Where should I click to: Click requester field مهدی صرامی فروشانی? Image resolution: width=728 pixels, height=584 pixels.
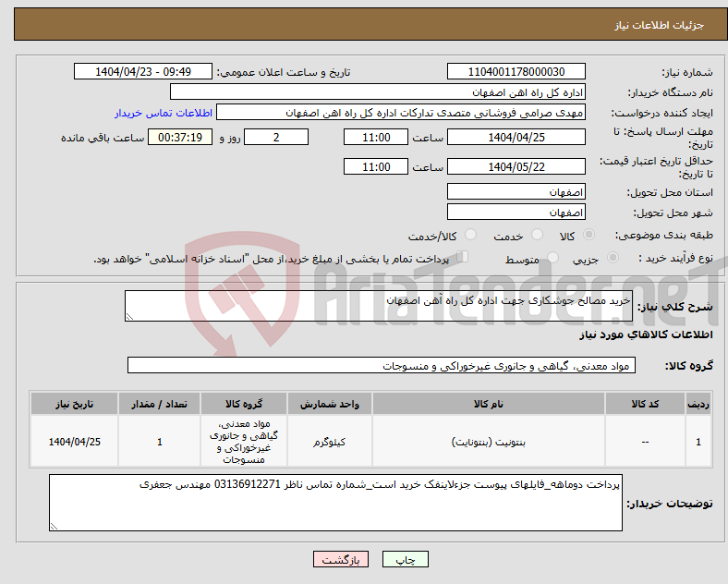coord(401,113)
